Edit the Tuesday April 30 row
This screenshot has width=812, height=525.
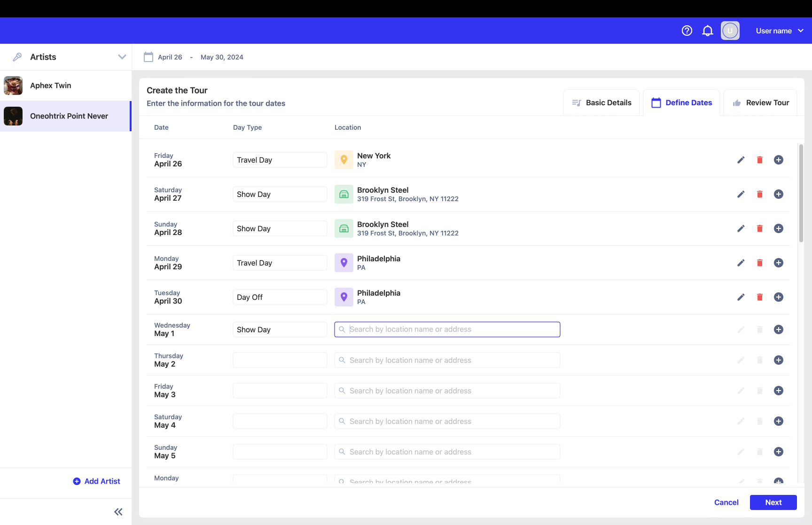point(741,297)
